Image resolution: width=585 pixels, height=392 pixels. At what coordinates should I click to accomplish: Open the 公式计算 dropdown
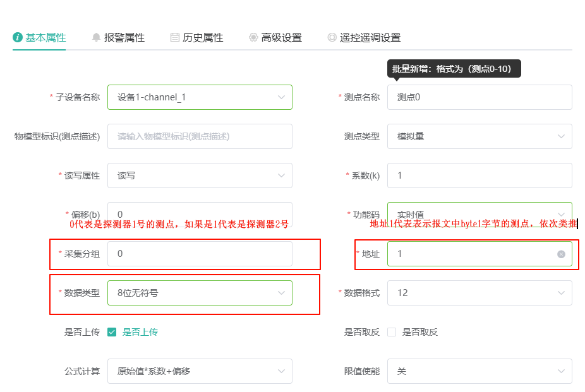[200, 371]
